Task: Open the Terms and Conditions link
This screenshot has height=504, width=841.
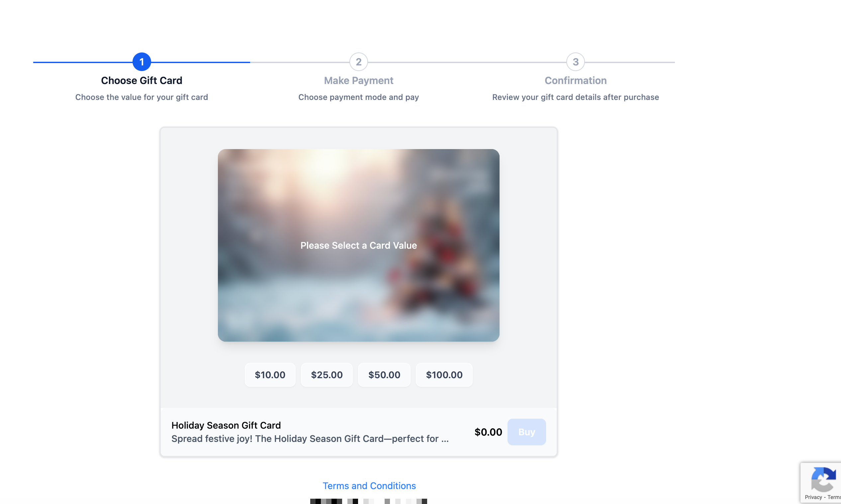Action: coord(369,486)
